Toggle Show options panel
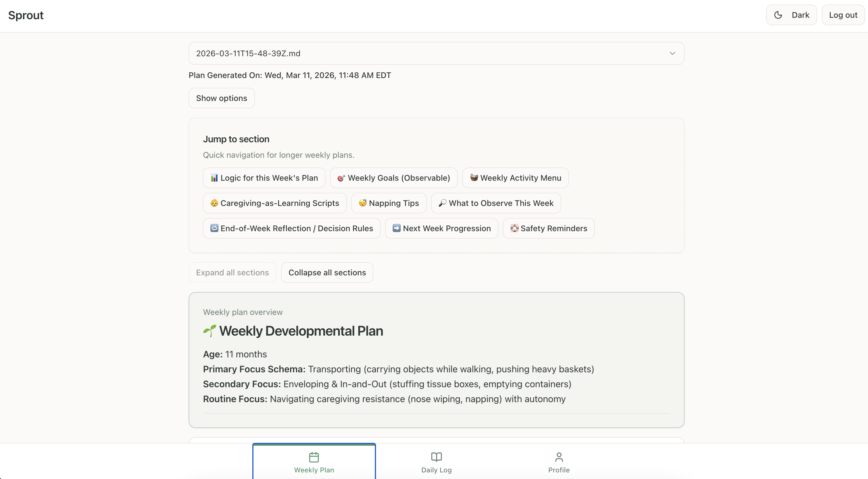Screen dimensions: 868x479 (221, 98)
